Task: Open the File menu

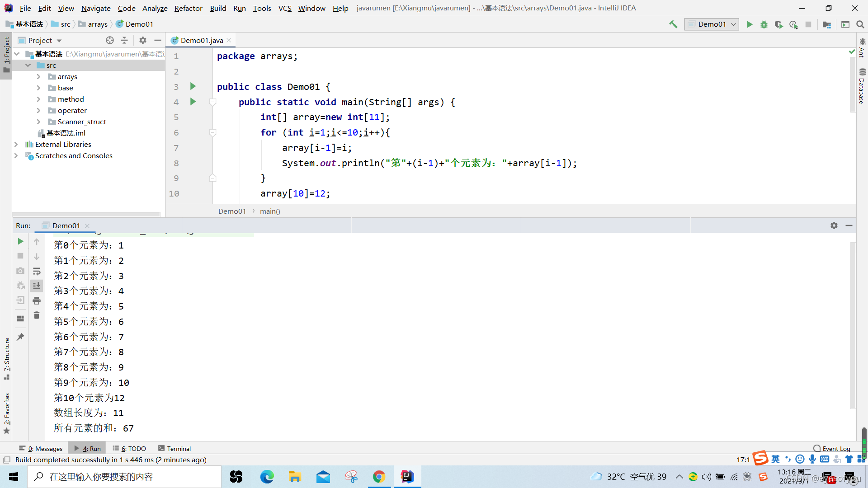Action: point(25,8)
